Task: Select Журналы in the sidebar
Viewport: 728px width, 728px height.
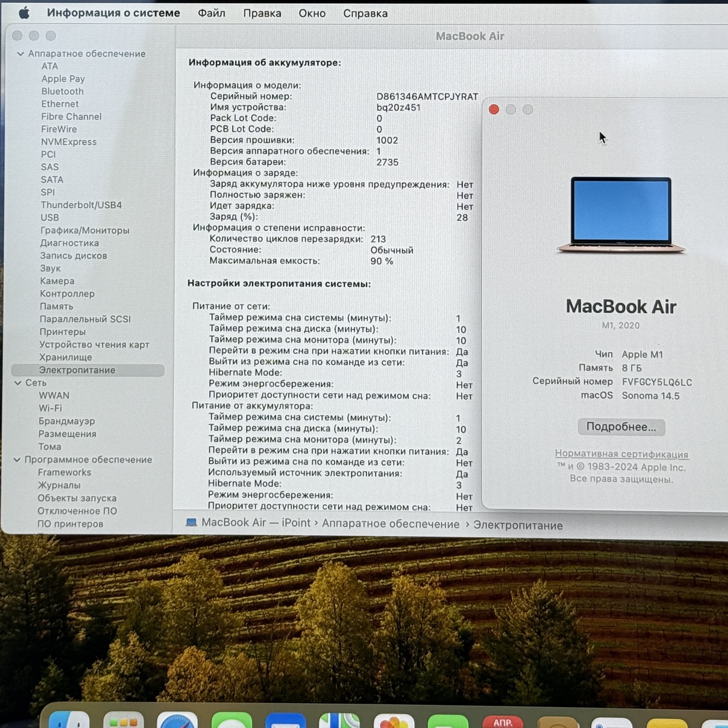Action: pos(59,485)
